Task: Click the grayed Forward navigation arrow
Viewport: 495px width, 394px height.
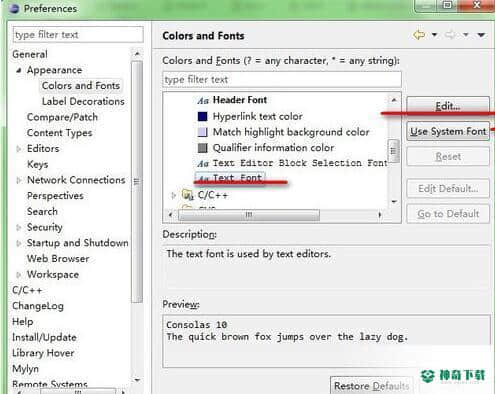Action: [x=450, y=35]
